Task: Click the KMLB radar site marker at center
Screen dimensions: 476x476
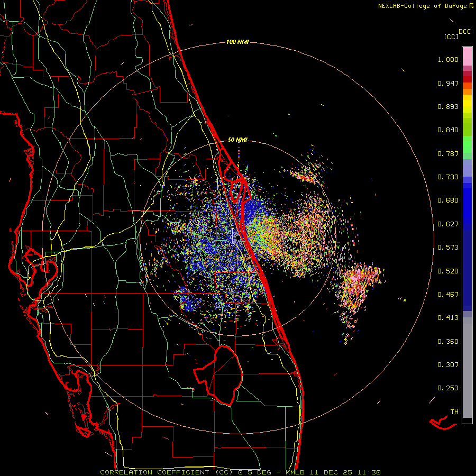Action: coord(239,239)
